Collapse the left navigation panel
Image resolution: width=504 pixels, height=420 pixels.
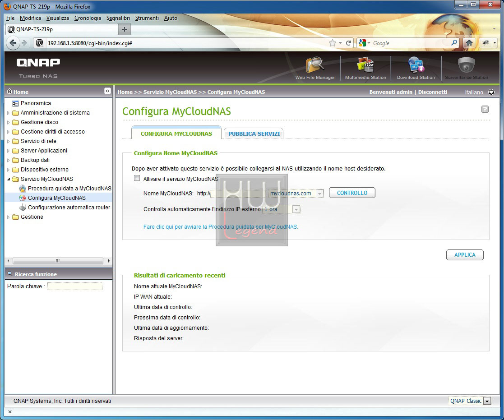tap(107, 91)
